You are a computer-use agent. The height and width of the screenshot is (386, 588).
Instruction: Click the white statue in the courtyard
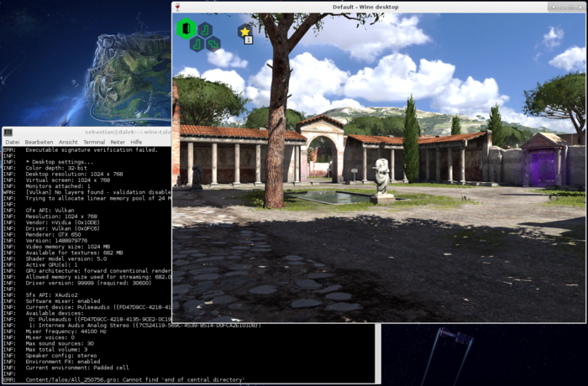point(382,178)
